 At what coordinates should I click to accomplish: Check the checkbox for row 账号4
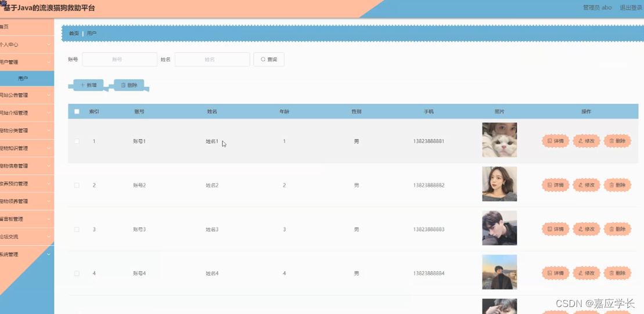[x=77, y=273]
